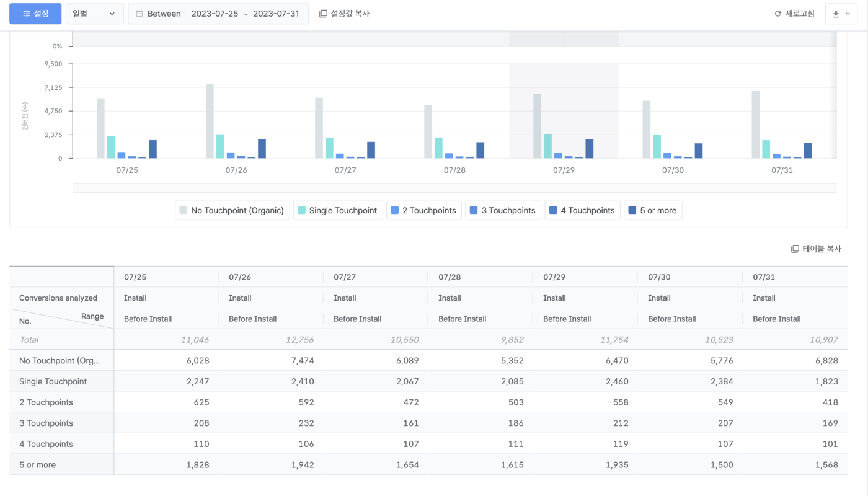The height and width of the screenshot is (496, 868).
Task: Click cell value 9,852
Action: pyautogui.click(x=511, y=340)
